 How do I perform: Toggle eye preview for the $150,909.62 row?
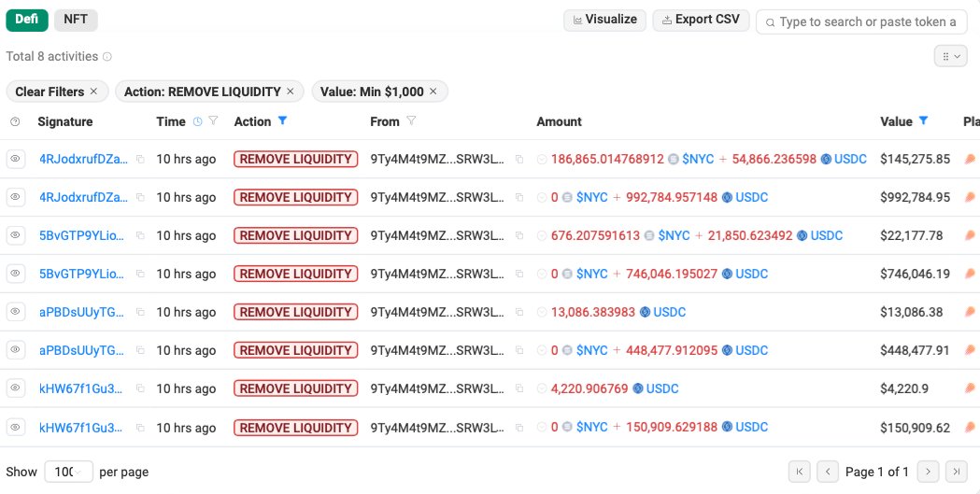click(16, 428)
